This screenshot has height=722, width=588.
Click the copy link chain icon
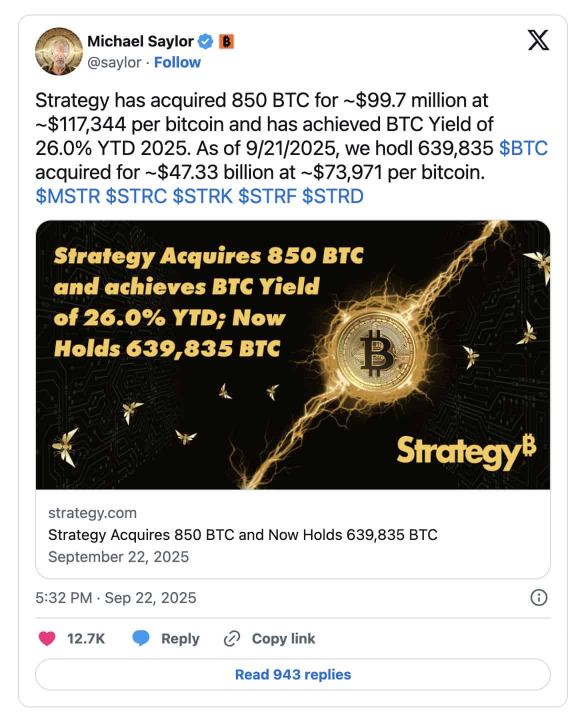coord(232,638)
